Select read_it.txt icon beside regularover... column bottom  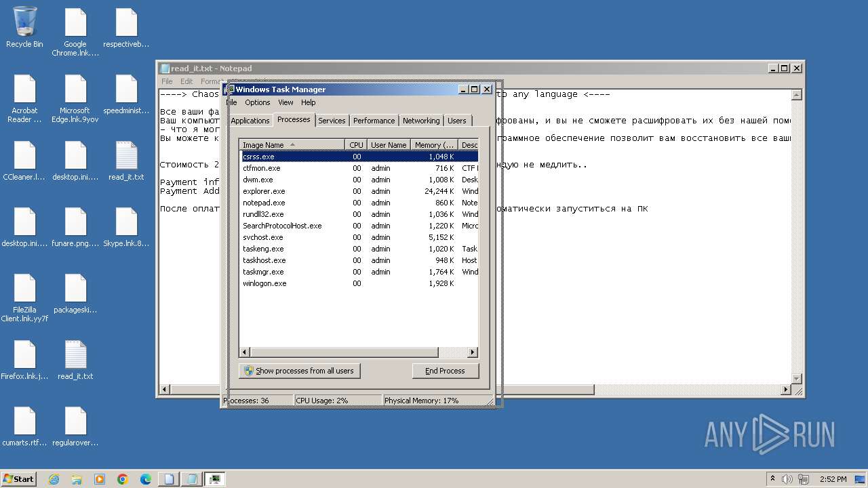click(x=75, y=360)
